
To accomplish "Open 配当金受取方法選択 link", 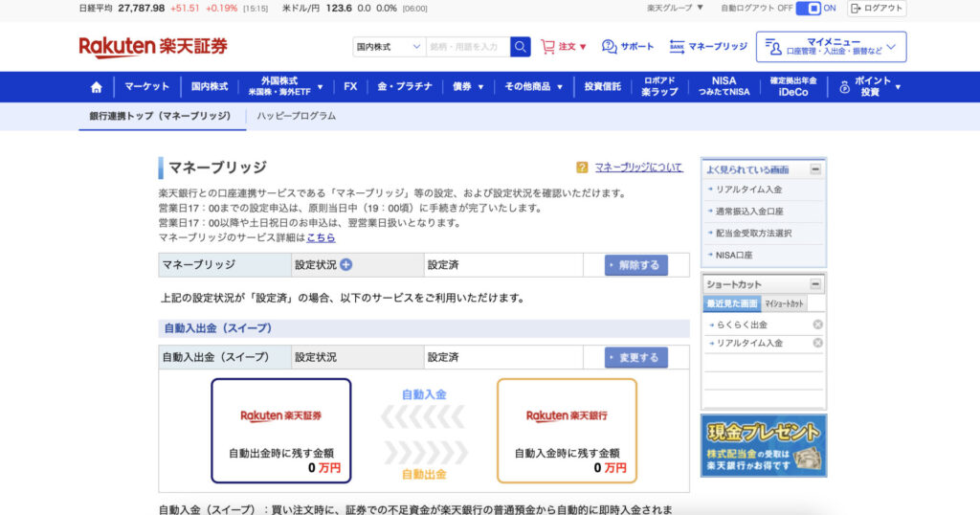I will (x=753, y=234).
